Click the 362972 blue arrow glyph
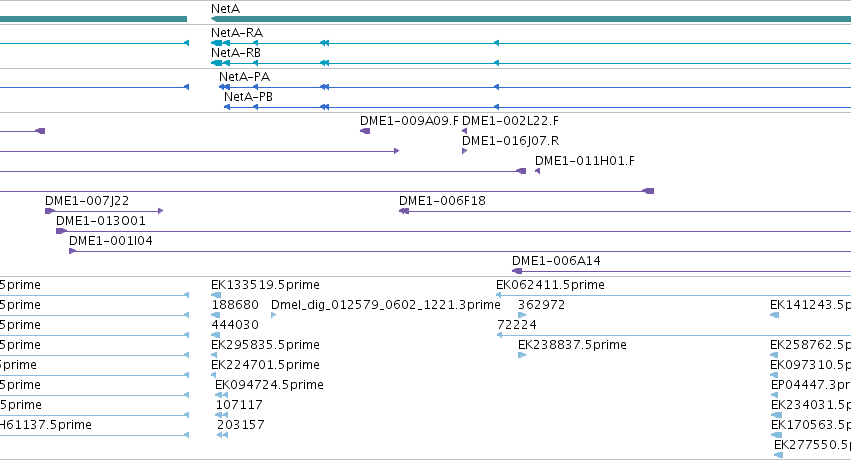The height and width of the screenshot is (460, 851). point(522,315)
